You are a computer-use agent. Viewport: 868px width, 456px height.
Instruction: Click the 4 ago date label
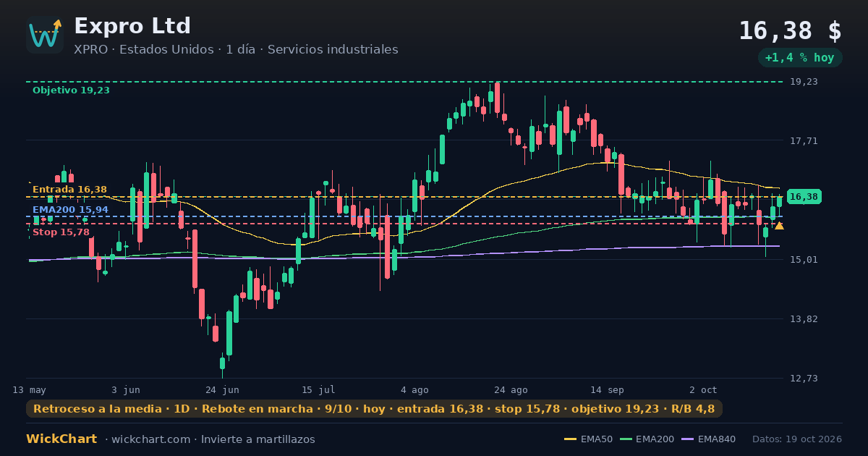coord(414,389)
